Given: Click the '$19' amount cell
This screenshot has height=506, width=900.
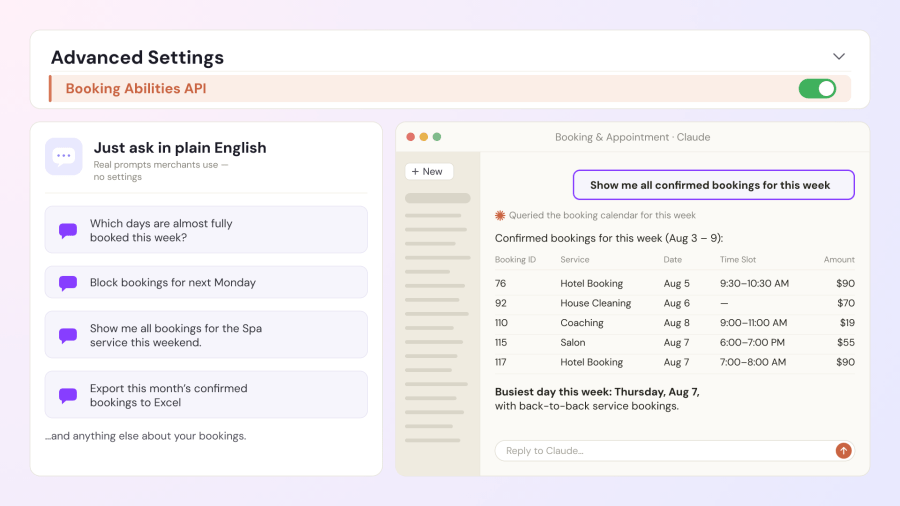Looking at the screenshot, I should [x=847, y=322].
